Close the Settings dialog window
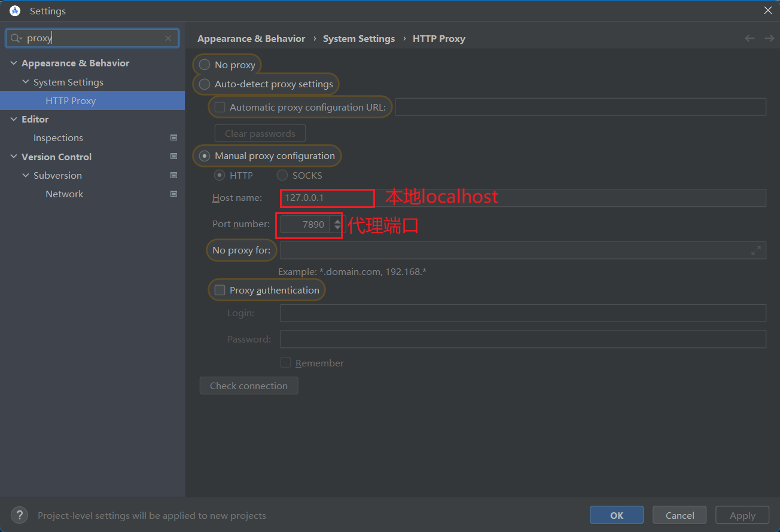The height and width of the screenshot is (532, 780). [768, 10]
